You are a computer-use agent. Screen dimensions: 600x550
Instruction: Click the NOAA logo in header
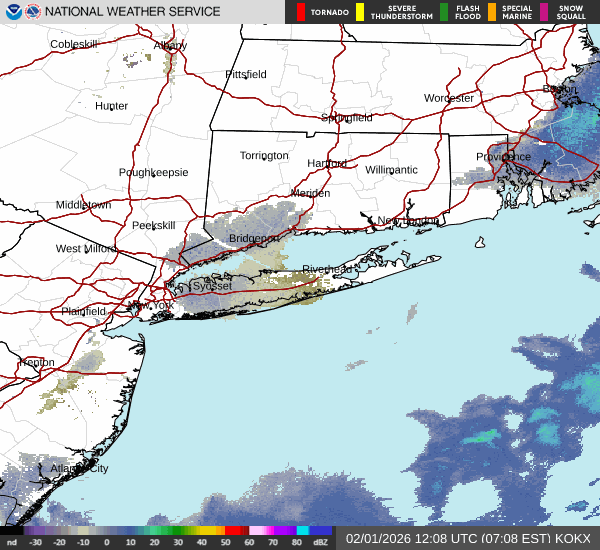10,12
